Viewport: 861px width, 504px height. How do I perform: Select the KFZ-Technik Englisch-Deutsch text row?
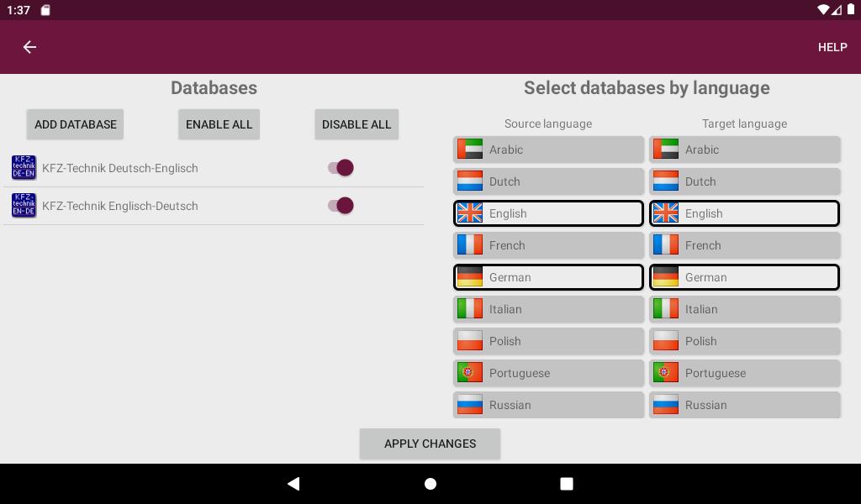pos(119,206)
